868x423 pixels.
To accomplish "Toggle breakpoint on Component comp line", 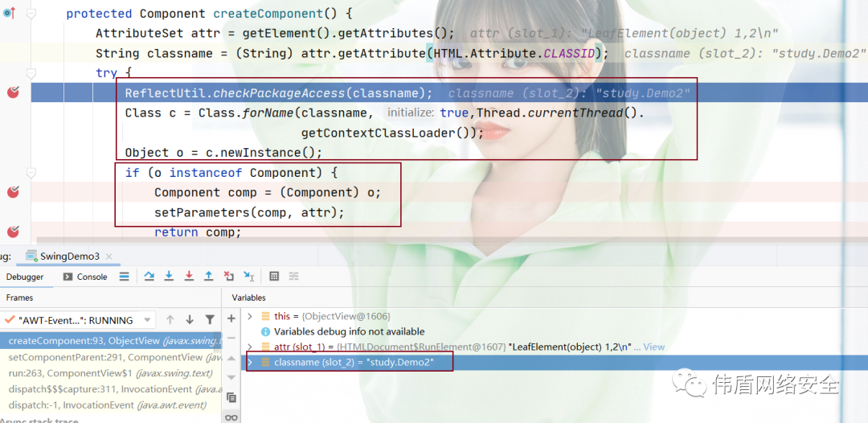I will point(14,192).
